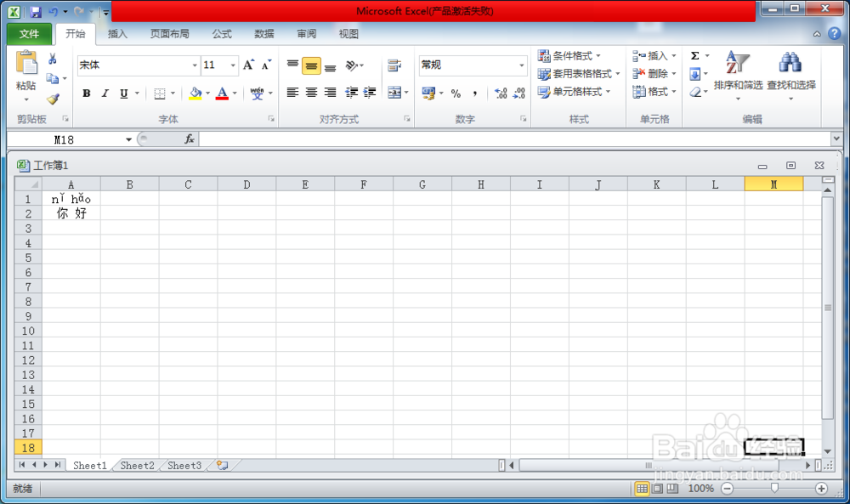Open Find and Select (查找和选择) binoculars

tap(790, 76)
